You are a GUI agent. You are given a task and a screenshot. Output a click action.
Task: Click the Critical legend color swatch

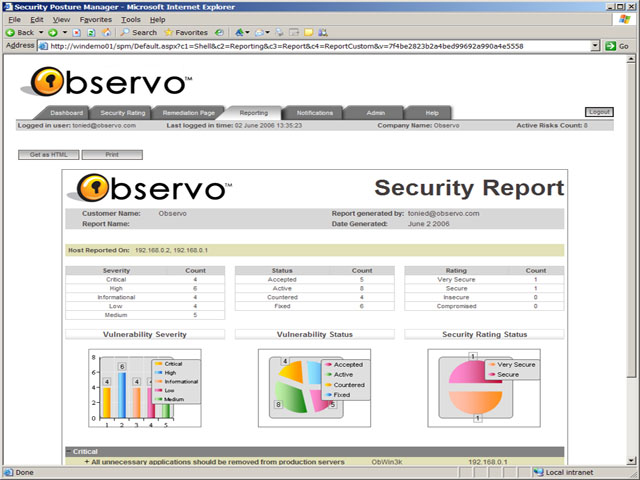coord(159,364)
